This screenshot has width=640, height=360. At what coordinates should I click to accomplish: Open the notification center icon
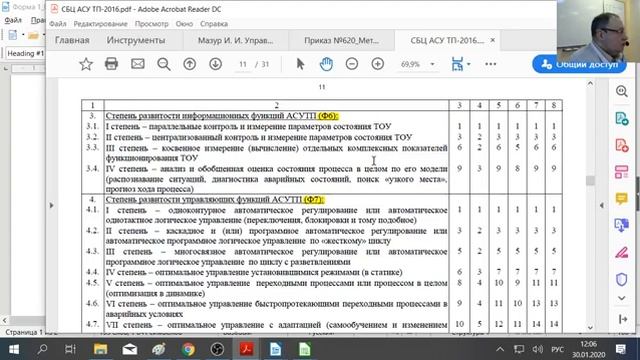621,349
